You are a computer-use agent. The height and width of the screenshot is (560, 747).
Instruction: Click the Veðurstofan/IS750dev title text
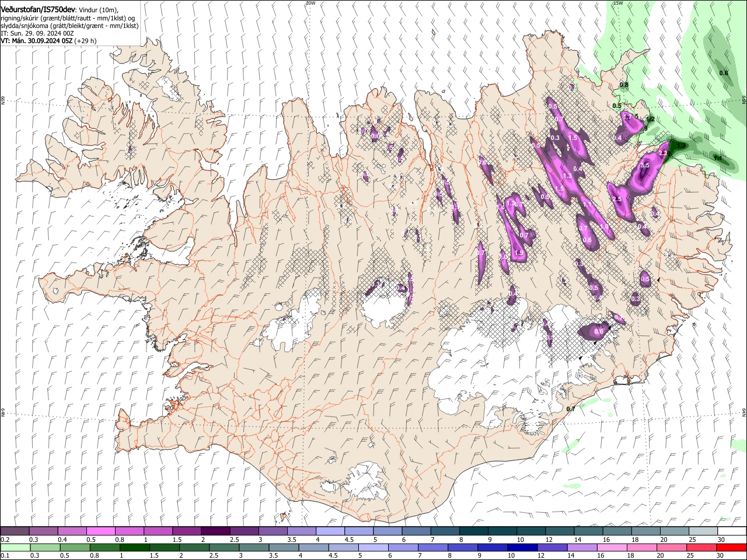[x=38, y=10]
